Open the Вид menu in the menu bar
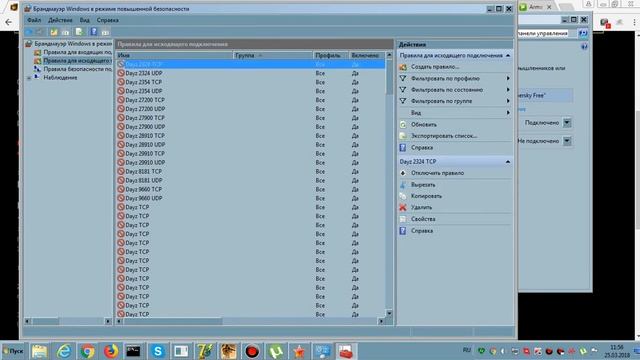 click(84, 20)
